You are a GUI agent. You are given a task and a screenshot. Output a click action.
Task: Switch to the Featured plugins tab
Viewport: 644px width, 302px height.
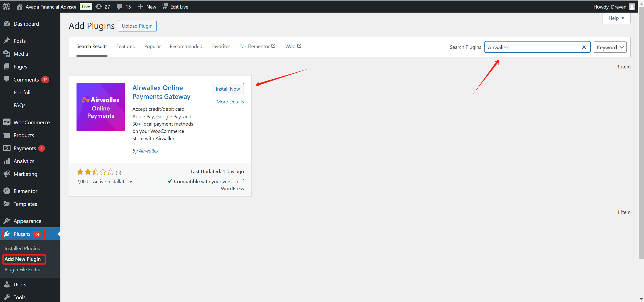pos(126,46)
